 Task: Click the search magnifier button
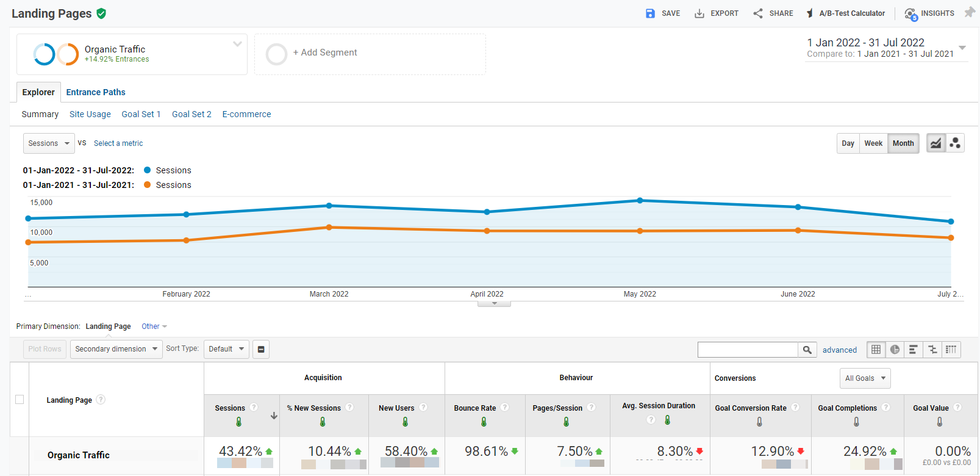(807, 350)
